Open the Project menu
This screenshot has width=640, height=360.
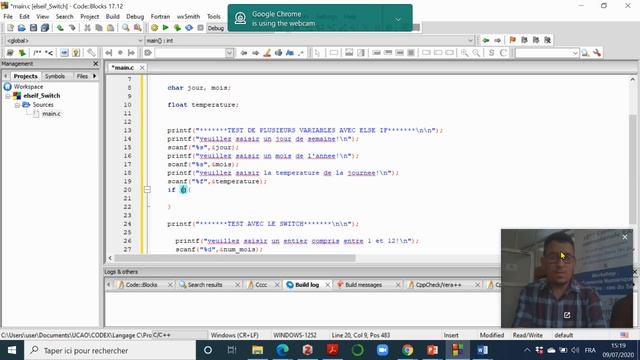tap(89, 16)
